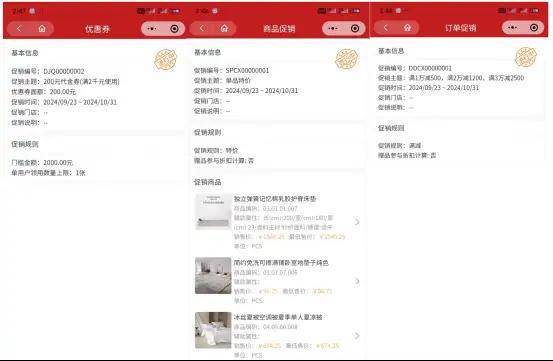Go back from the 优惠券 screen
Image resolution: width=553 pixels, height=361 pixels.
click(x=19, y=29)
